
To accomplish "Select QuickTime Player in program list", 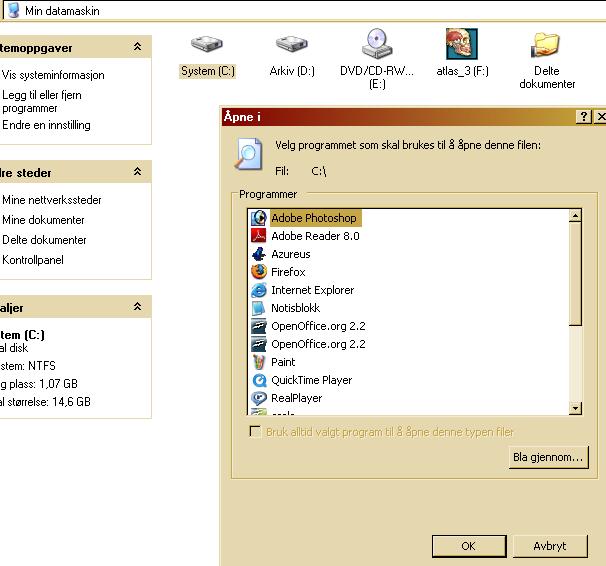I will 312,380.
